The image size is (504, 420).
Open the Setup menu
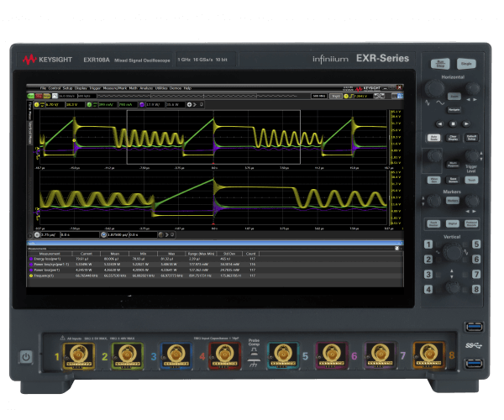point(67,88)
